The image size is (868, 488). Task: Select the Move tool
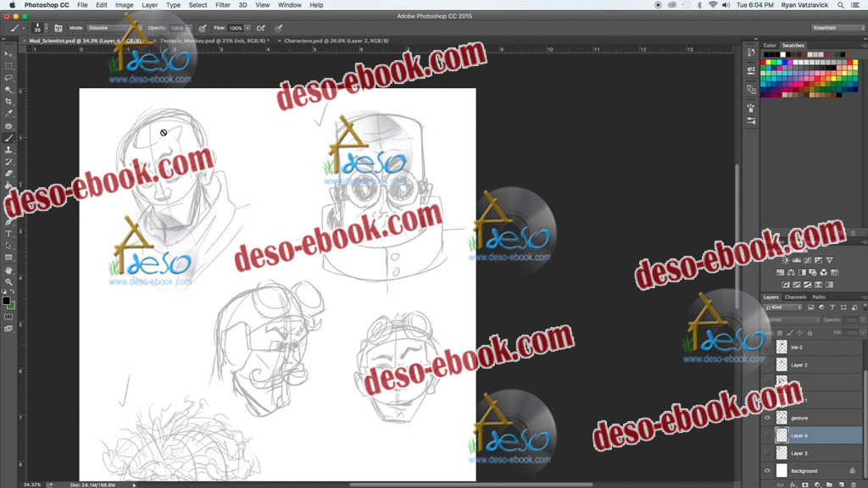[9, 54]
